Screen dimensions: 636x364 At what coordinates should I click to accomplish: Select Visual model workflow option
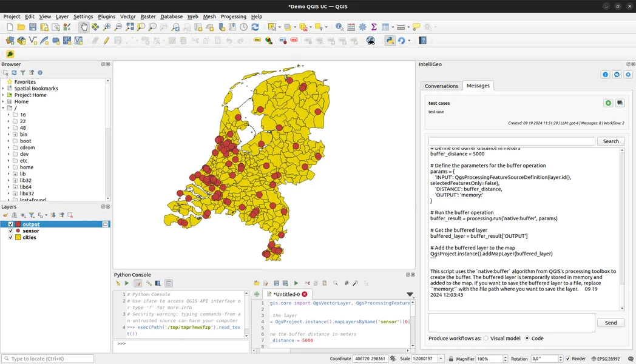(486, 338)
